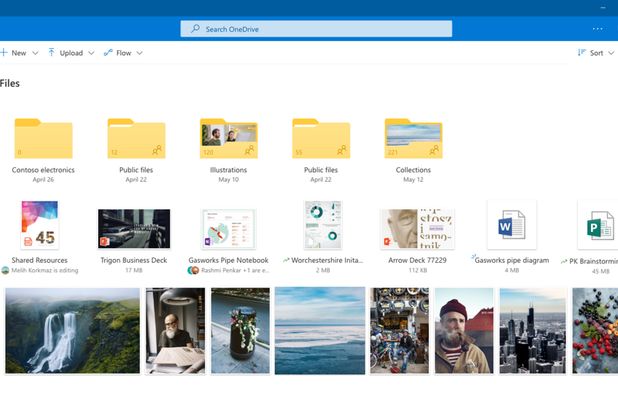Viewport: 618px width, 394px height.
Task: Click the shared people icon on Illustrations folder
Action: [249, 150]
